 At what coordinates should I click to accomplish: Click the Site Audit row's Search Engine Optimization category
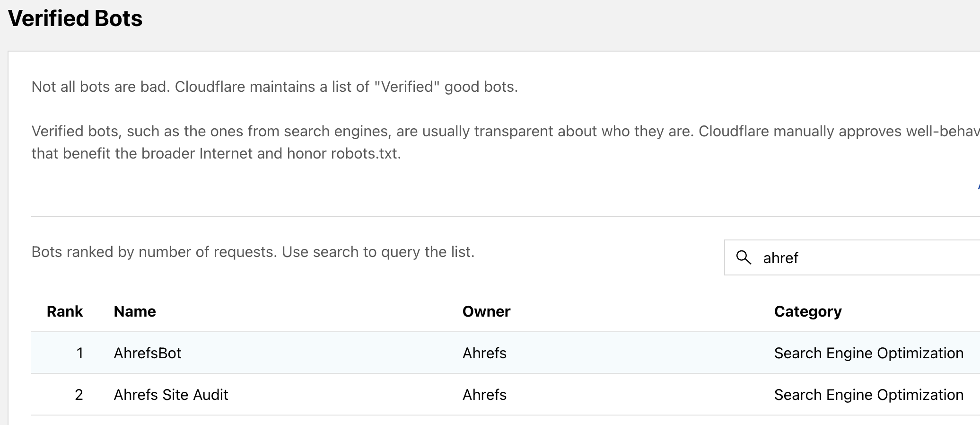click(x=869, y=395)
